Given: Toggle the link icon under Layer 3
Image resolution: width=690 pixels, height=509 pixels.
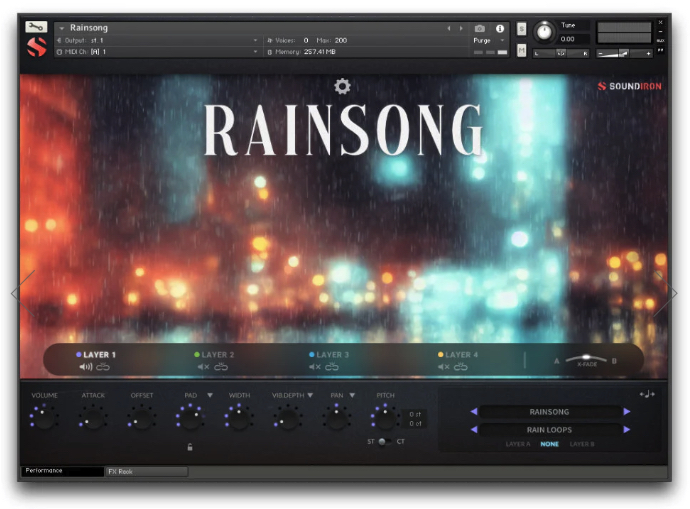Looking at the screenshot, I should point(332,366).
